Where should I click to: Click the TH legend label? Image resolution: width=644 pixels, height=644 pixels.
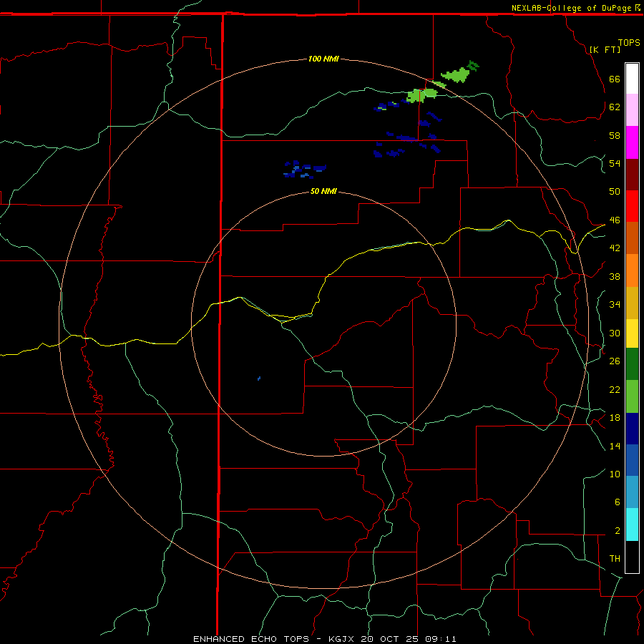point(615,558)
